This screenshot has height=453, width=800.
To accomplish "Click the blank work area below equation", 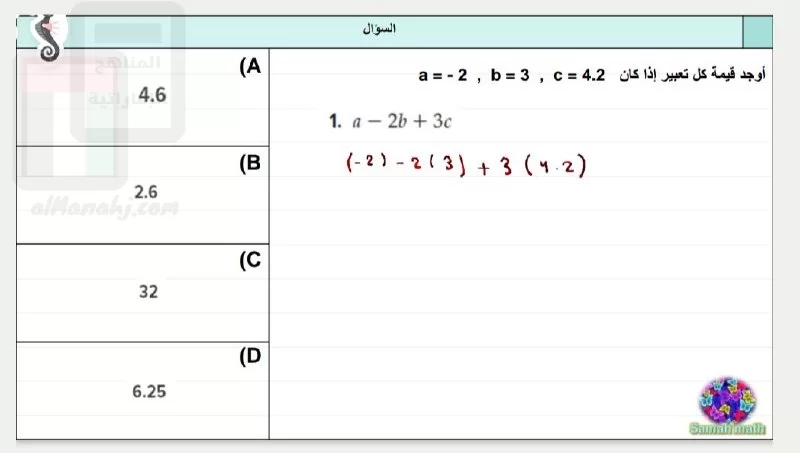I will (x=520, y=306).
